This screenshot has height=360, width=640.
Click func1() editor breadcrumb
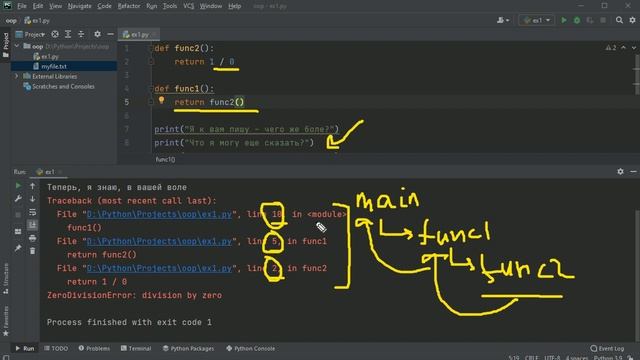tap(165, 160)
